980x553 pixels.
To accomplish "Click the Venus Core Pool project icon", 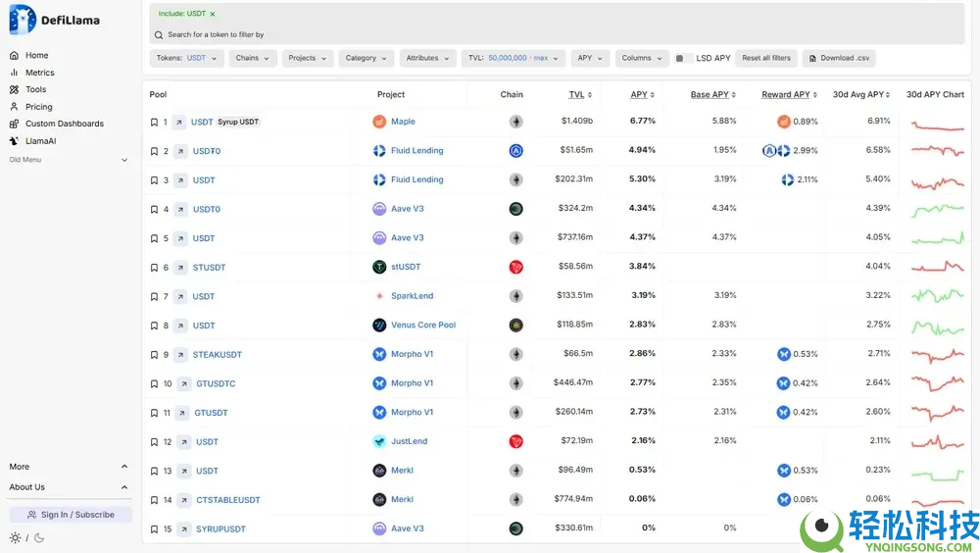I will (379, 326).
